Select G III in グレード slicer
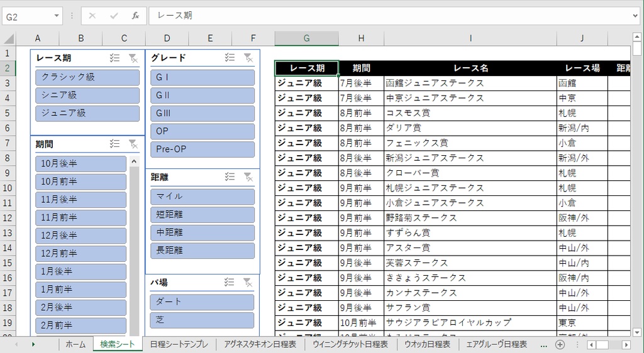Image resolution: width=644 pixels, height=353 pixels. [203, 113]
